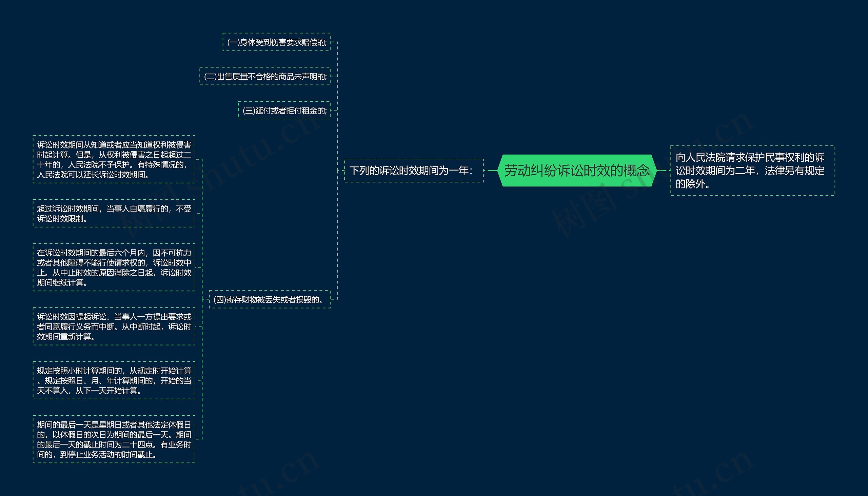Click node 规定按照小时计算期间的
The image size is (868, 496).
[x=114, y=380]
